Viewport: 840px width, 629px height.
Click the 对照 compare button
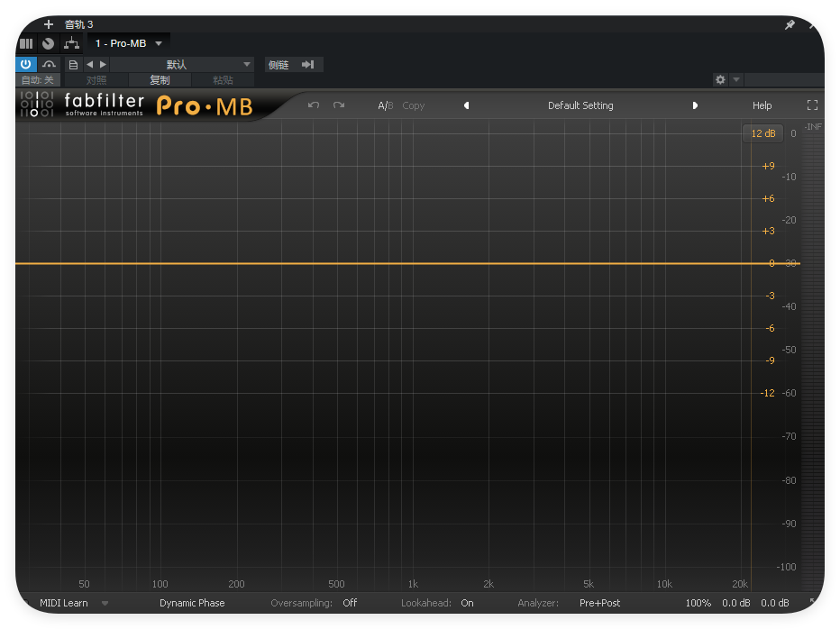[96, 80]
